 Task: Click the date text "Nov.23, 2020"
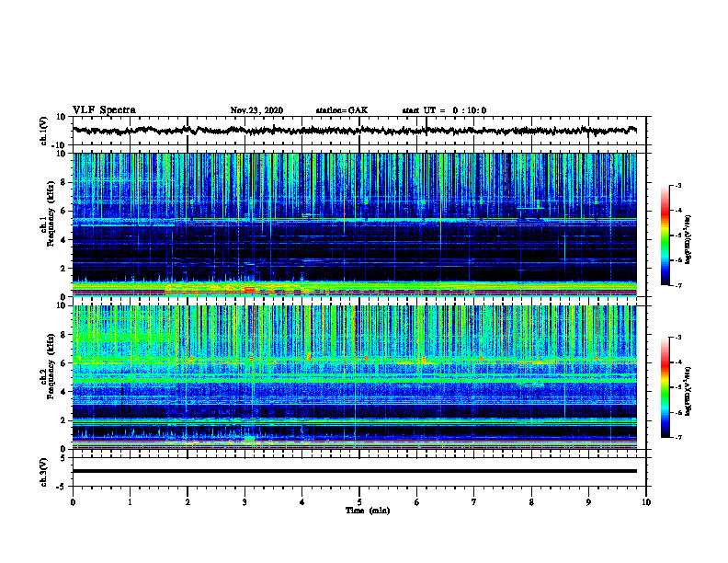(256, 110)
